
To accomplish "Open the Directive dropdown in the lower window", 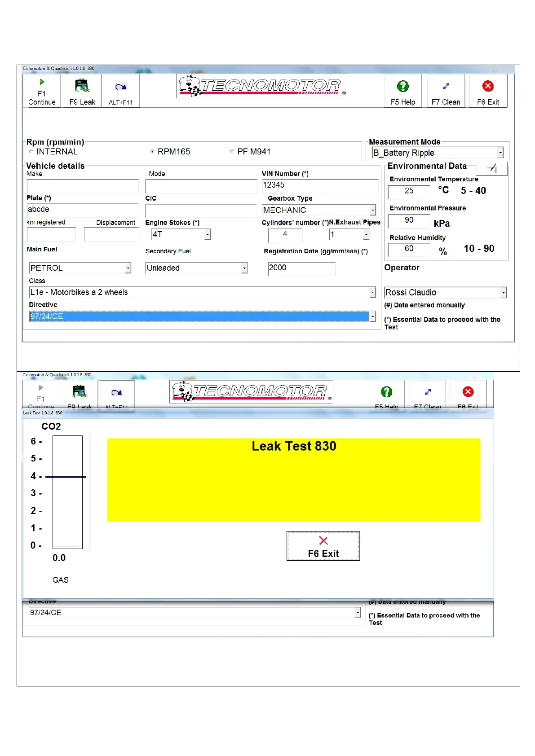I will 195,612.
